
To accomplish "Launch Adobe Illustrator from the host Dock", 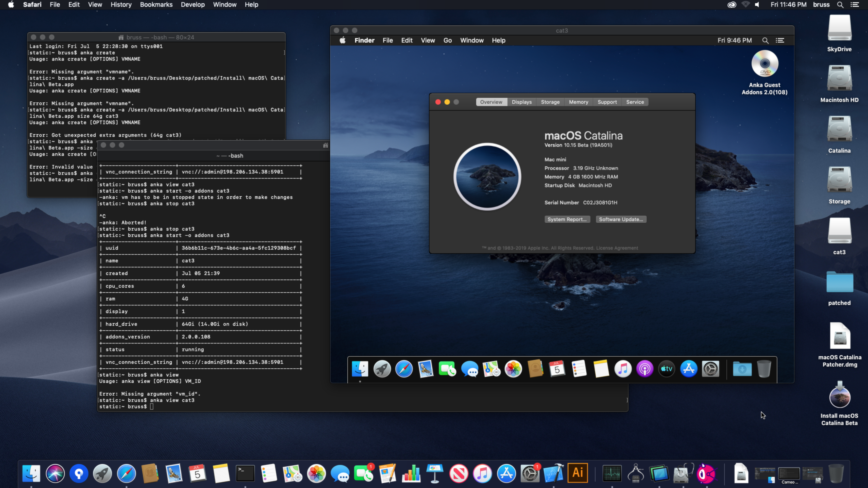I will [x=578, y=473].
